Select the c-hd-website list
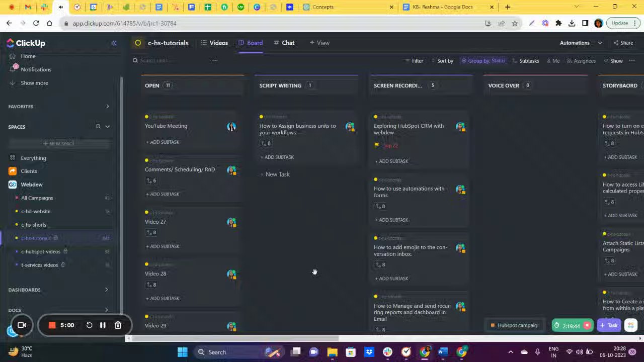644x362 pixels. tap(36, 212)
